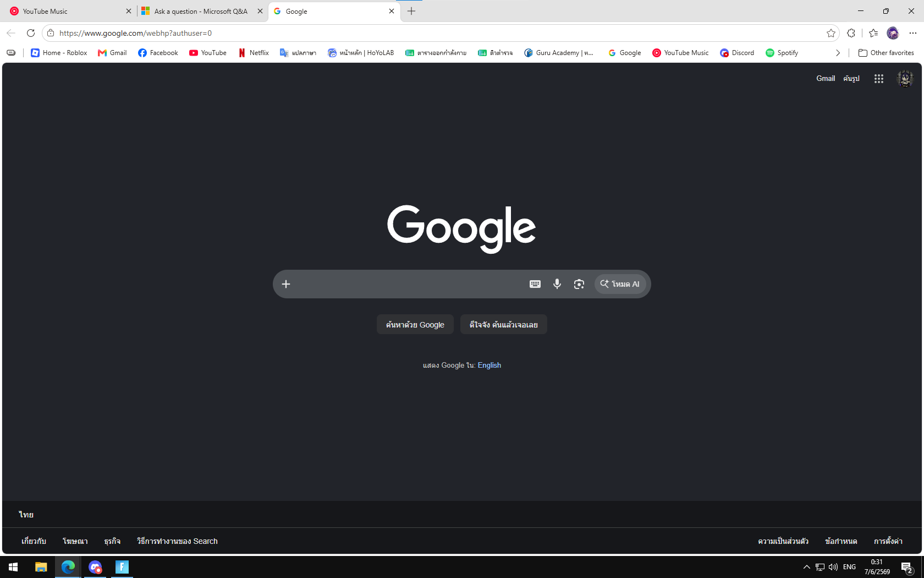Screen dimensions: 924x578
Task: Open the HoYoLAB bookmark
Action: coord(361,53)
